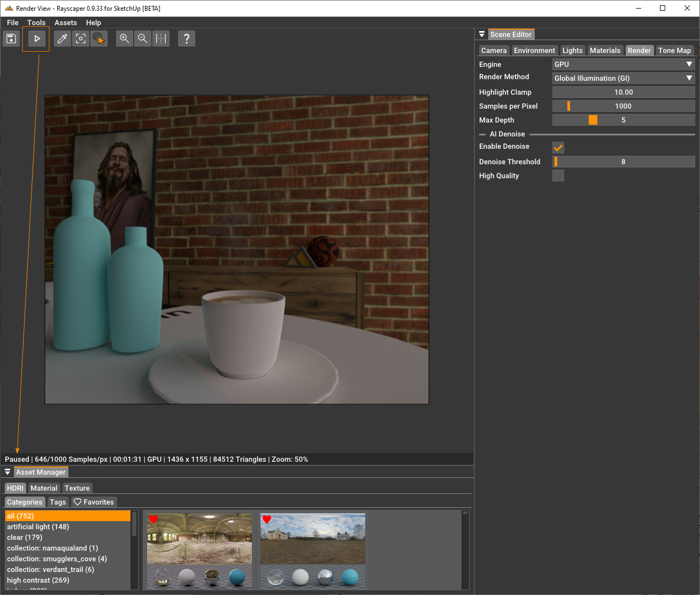Open help with the question mark icon
The height and width of the screenshot is (595, 700).
pyautogui.click(x=187, y=39)
